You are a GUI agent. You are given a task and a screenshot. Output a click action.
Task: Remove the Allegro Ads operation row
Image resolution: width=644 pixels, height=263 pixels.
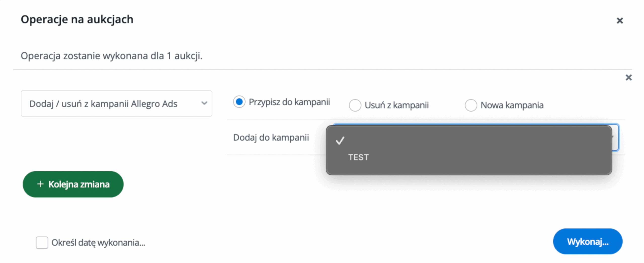pyautogui.click(x=628, y=77)
